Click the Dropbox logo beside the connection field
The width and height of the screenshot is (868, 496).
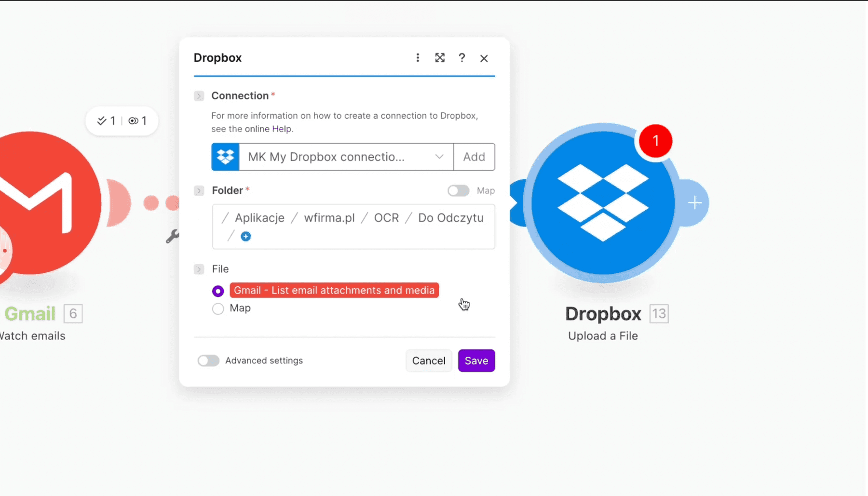tap(225, 157)
